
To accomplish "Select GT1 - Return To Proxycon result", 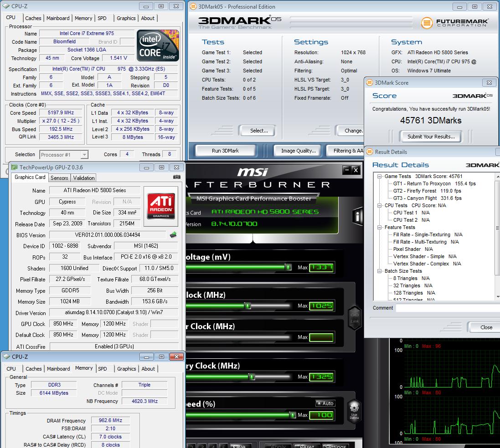I will click(434, 183).
